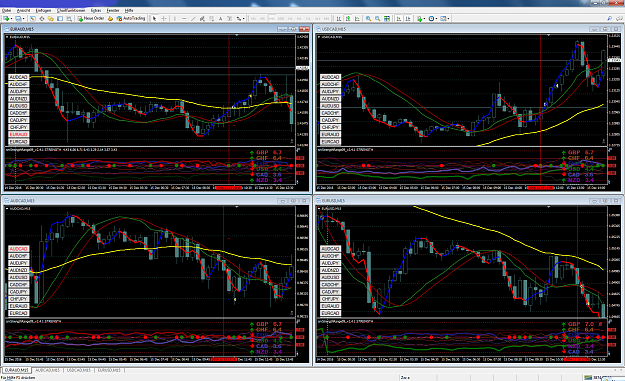Select the AUDCAD,M15 chart window title bar

pyautogui.click(x=156, y=200)
